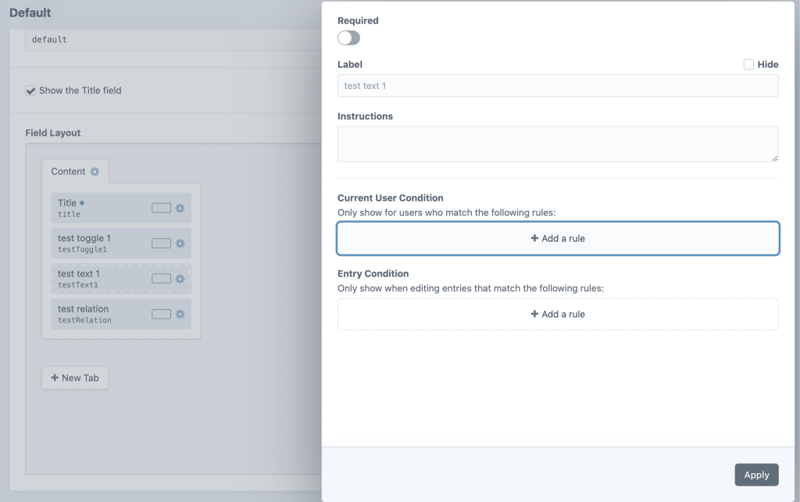Image resolution: width=800 pixels, height=502 pixels.
Task: Add a rule under Current User Condition
Action: [557, 238]
